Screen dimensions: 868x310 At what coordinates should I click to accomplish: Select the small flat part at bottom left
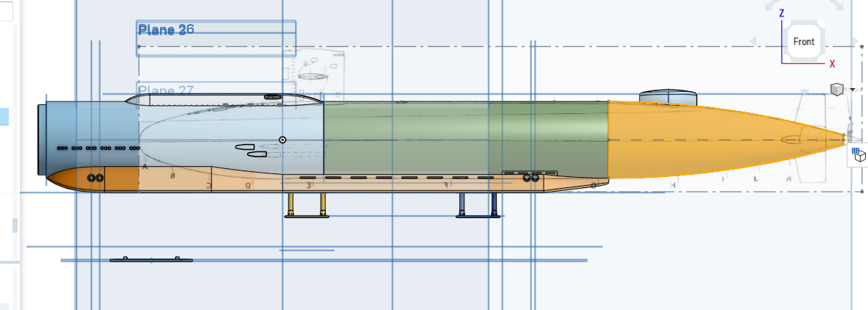coord(150,260)
